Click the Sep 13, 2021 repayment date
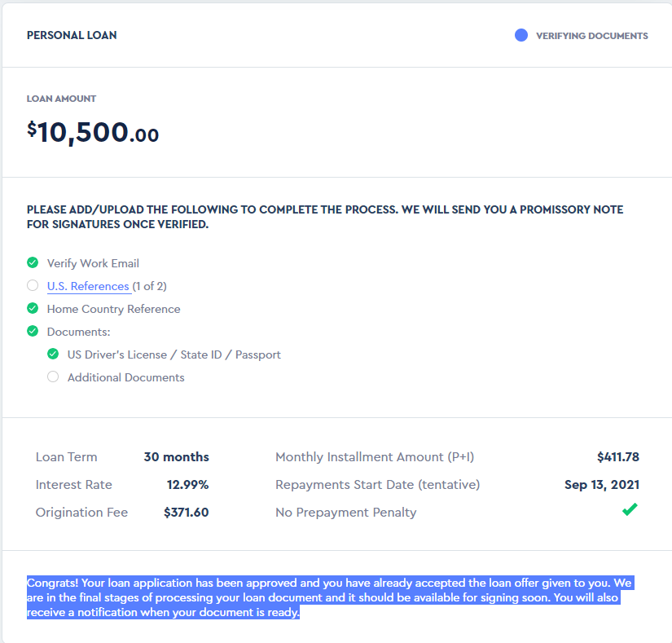This screenshot has width=672, height=643. pos(602,485)
